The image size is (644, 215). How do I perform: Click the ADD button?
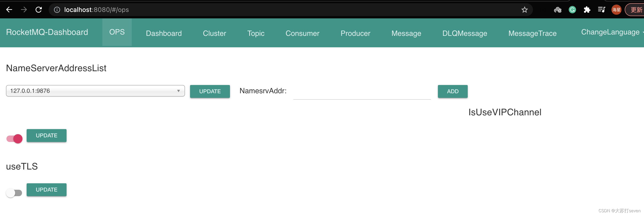(x=453, y=91)
